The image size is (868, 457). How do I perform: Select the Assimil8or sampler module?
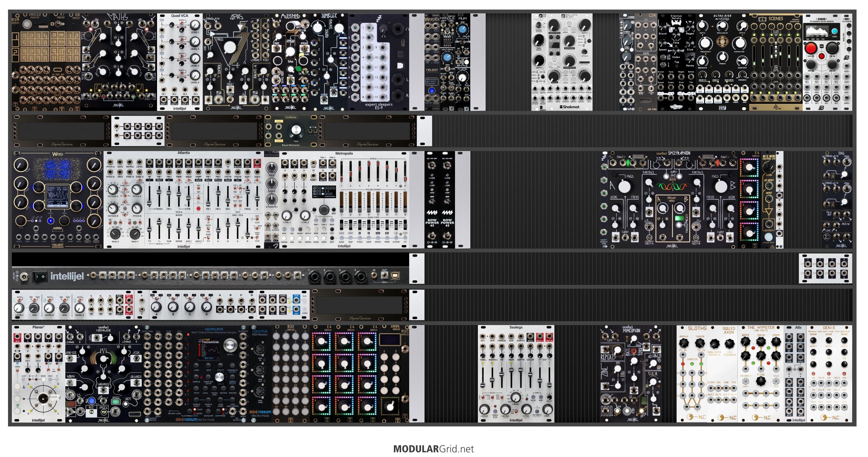coord(195,374)
